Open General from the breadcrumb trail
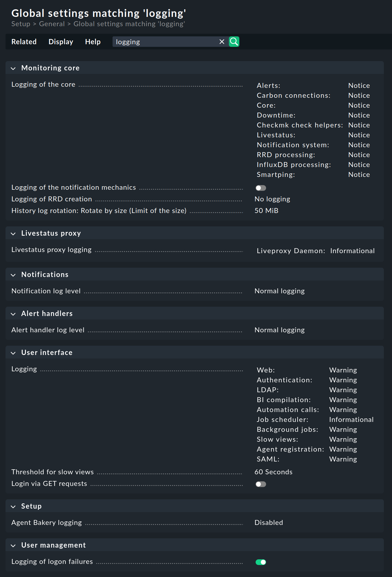Screen dimensions: 392x577 pos(52,24)
